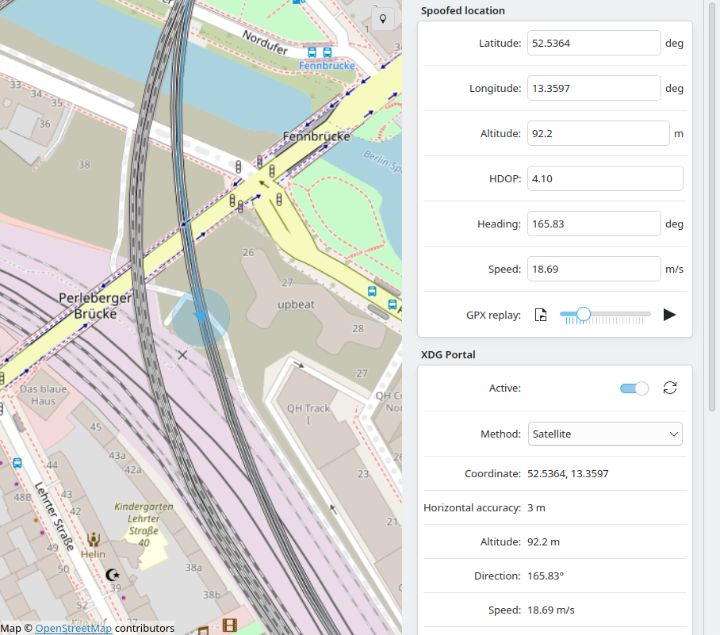Click the crescent mosque icon on map
The width and height of the screenshot is (720, 635).
click(x=112, y=574)
